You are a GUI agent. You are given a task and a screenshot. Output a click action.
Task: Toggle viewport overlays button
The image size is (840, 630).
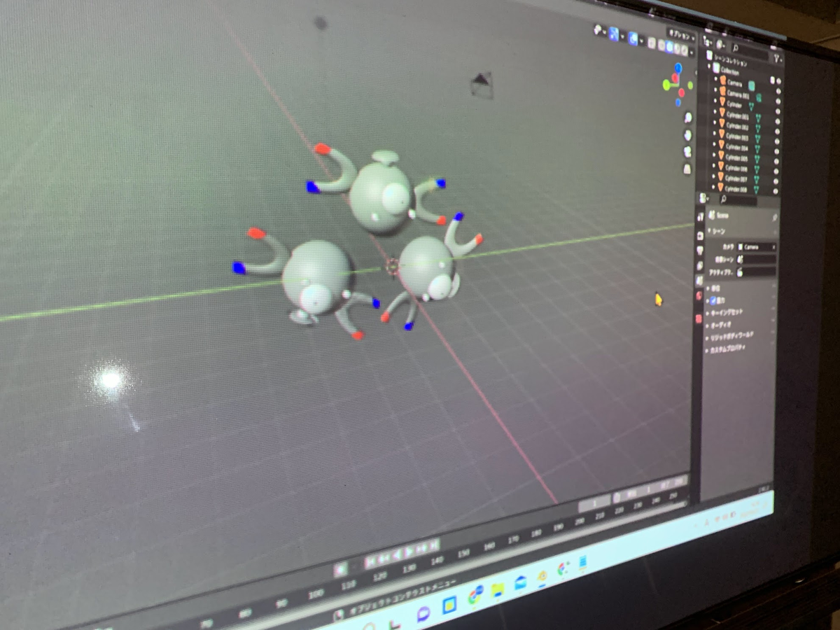point(633,38)
